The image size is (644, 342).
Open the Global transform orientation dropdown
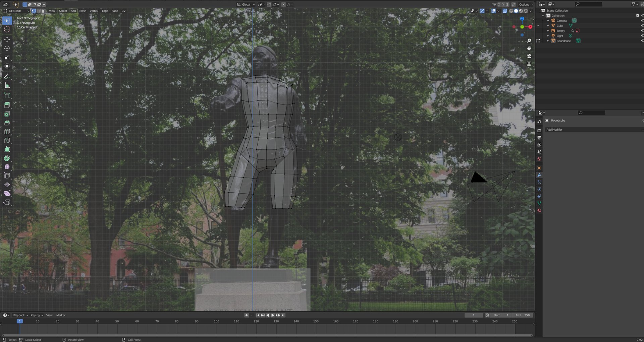coord(246,4)
